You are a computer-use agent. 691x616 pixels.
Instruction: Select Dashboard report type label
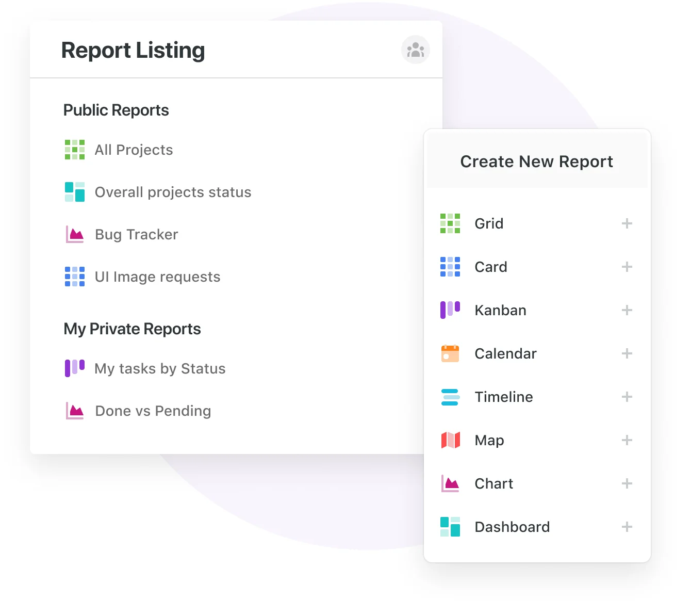(x=513, y=527)
